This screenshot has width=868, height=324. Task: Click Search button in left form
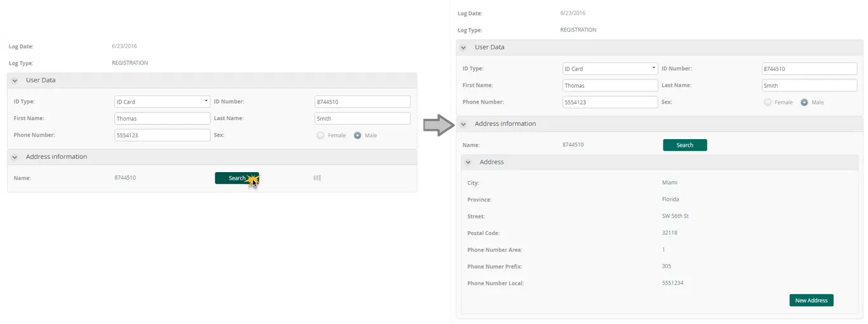click(x=237, y=178)
